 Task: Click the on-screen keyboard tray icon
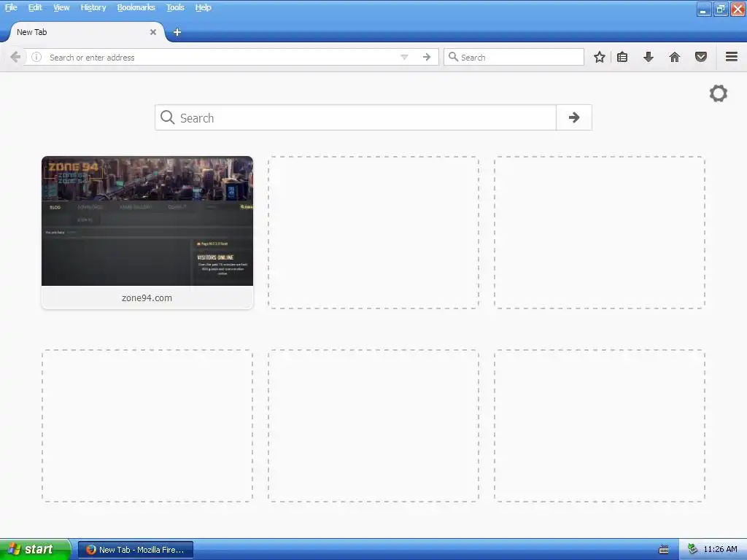[664, 550]
